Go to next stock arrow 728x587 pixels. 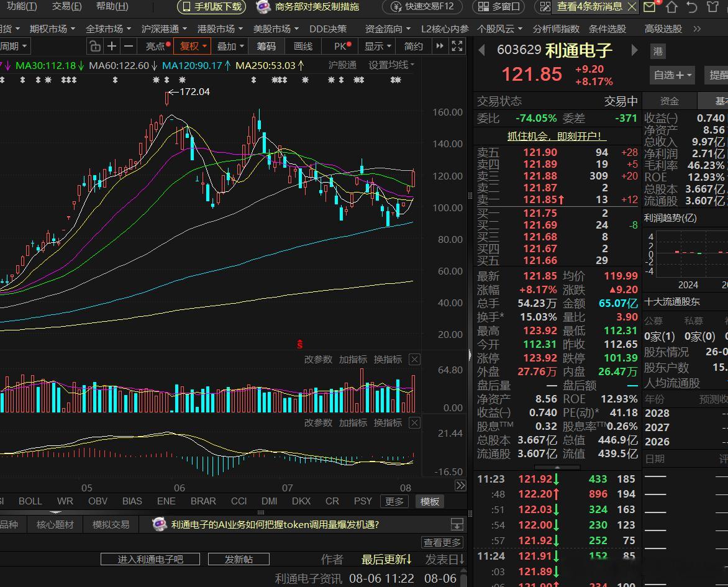point(634,50)
